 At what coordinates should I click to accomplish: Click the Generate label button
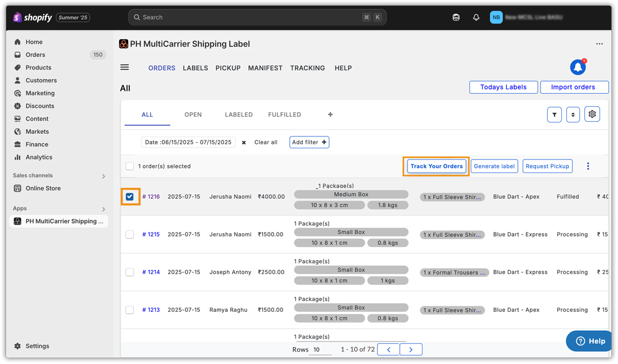pos(494,166)
